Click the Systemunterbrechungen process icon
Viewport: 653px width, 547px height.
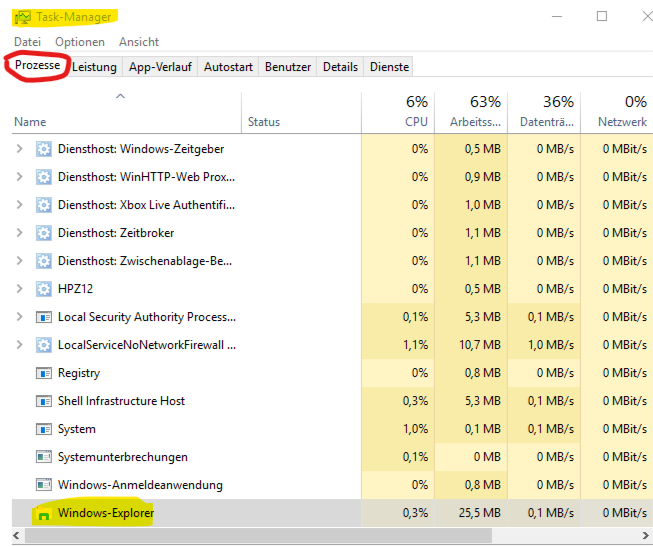[43, 457]
